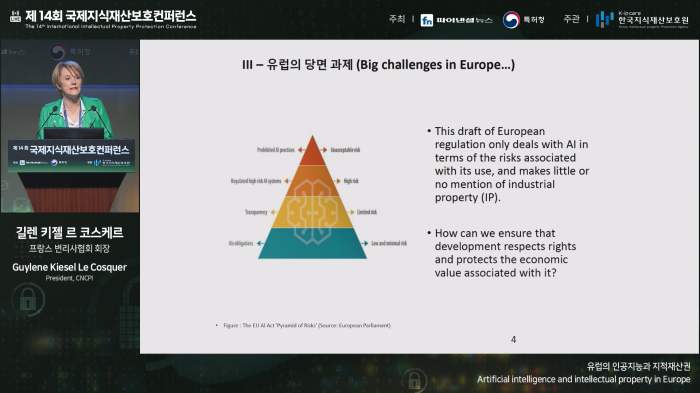The image size is (700, 393).
Task: Click the 'Low and minimal risk' label
Action: 389,243
